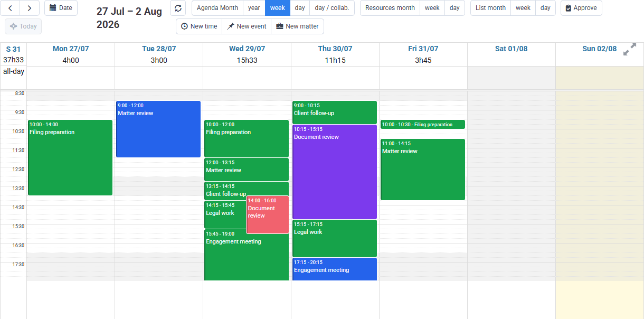Click the refresh calendar icon
Image resolution: width=644 pixels, height=319 pixels.
click(178, 8)
